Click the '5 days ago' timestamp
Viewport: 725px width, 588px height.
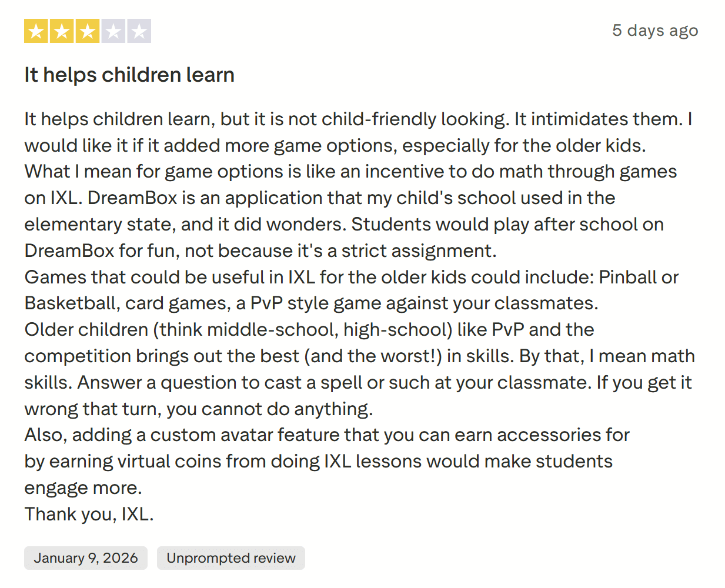click(655, 31)
